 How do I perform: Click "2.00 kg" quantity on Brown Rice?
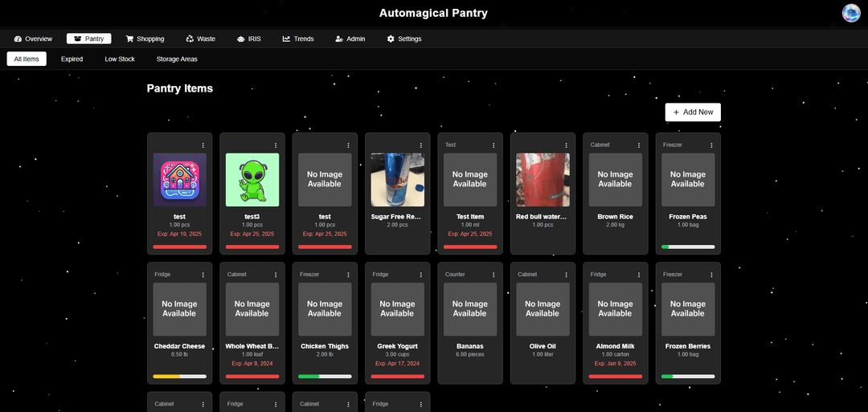[616, 225]
